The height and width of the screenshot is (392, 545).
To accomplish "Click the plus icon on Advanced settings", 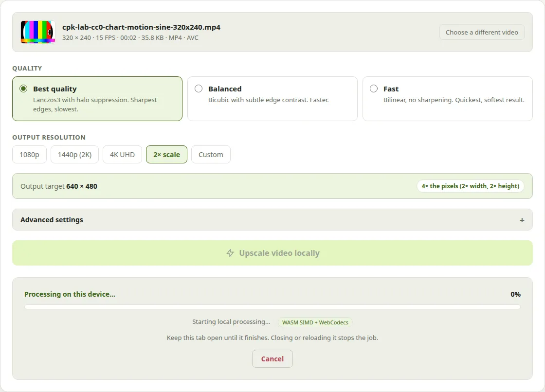I will [x=522, y=220].
